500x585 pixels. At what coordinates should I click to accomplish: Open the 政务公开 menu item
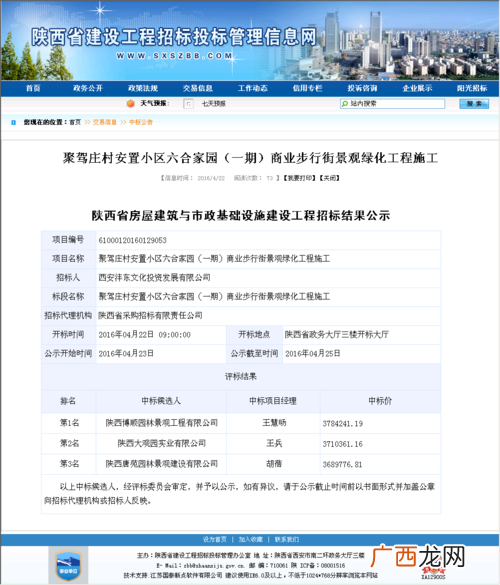pos(88,88)
